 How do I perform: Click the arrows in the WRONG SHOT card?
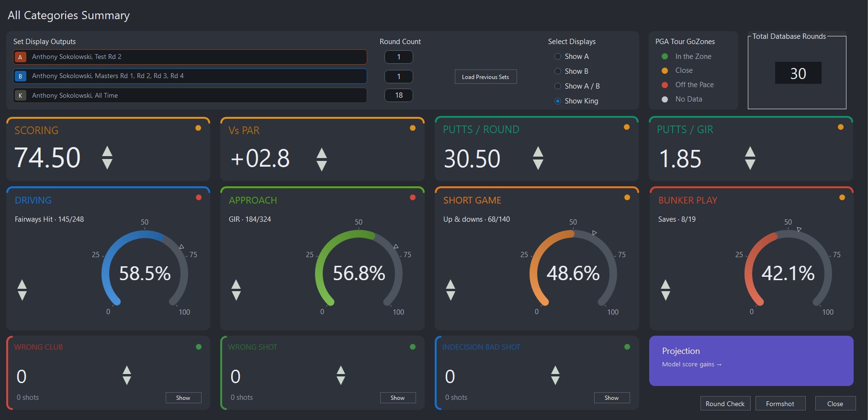340,375
